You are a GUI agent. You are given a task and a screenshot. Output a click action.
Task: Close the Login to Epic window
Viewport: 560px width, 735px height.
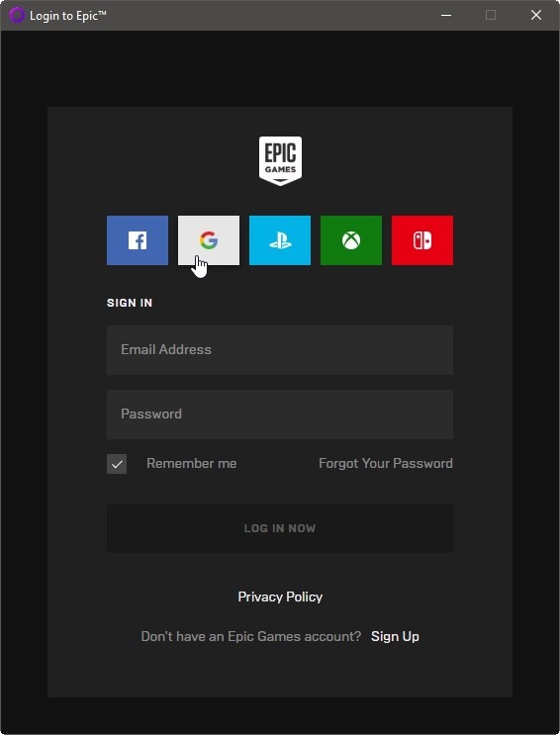pos(536,15)
